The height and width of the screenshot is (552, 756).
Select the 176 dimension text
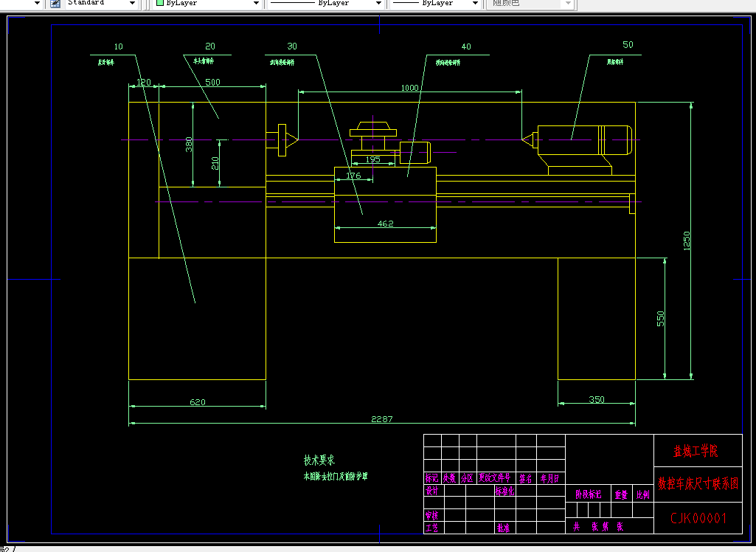[353, 176]
